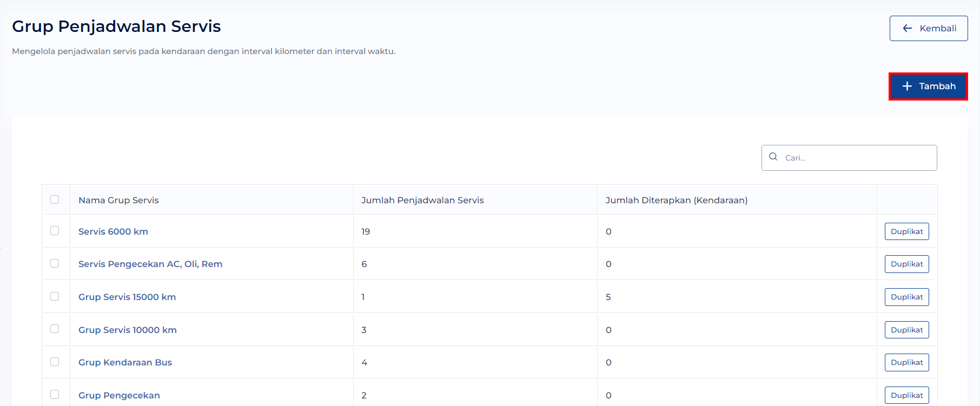Click the value 19 in Servis 6000 km row

tap(366, 231)
